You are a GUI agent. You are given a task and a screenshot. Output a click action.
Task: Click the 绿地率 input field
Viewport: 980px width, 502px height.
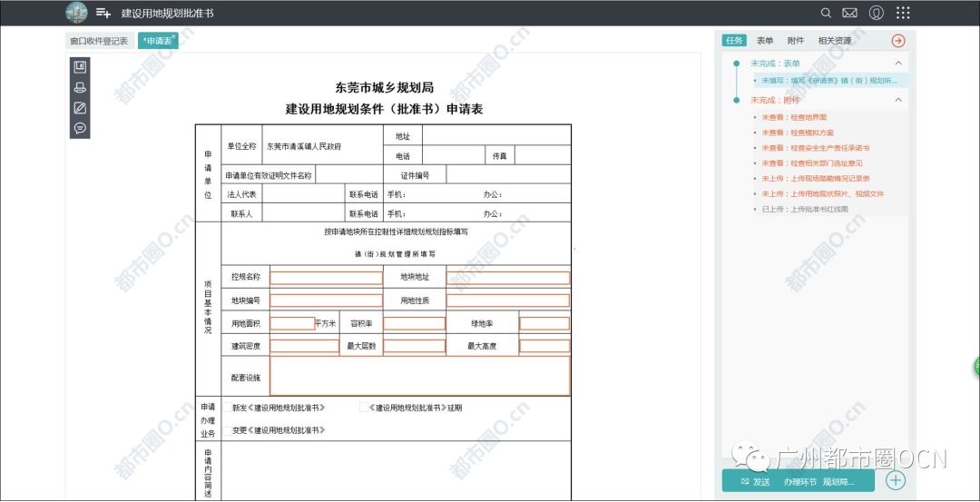[544, 323]
